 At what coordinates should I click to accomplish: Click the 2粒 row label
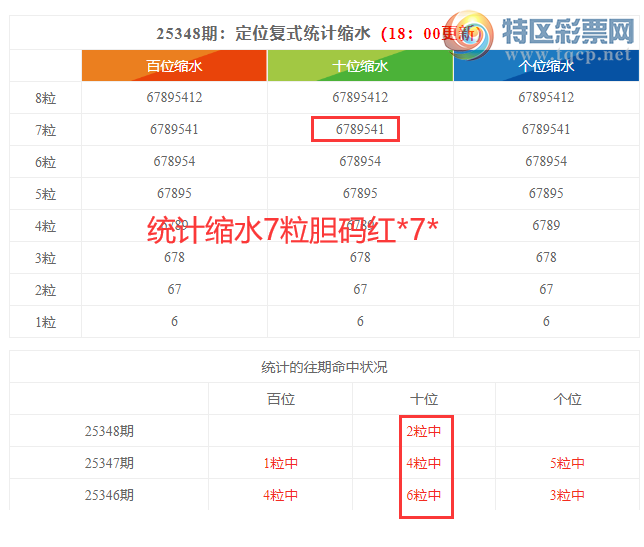click(45, 290)
